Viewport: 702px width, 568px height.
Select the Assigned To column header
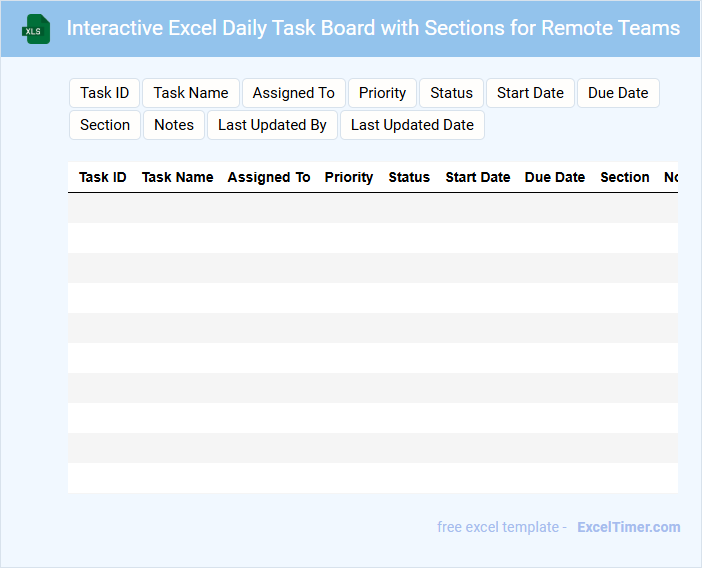click(269, 177)
